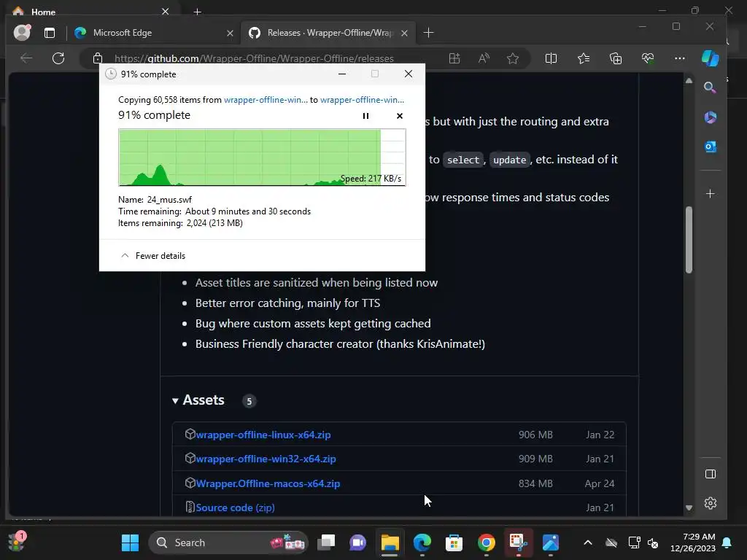Download wrapper-offline-linux-x64.zip
The width and height of the screenshot is (747, 560).
pyautogui.click(x=263, y=435)
